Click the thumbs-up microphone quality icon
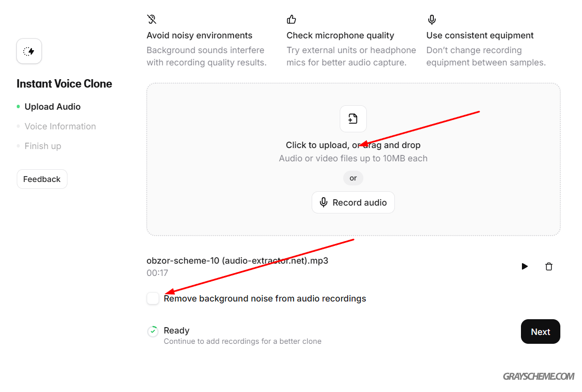Viewport: 582px width, 392px height. point(291,20)
